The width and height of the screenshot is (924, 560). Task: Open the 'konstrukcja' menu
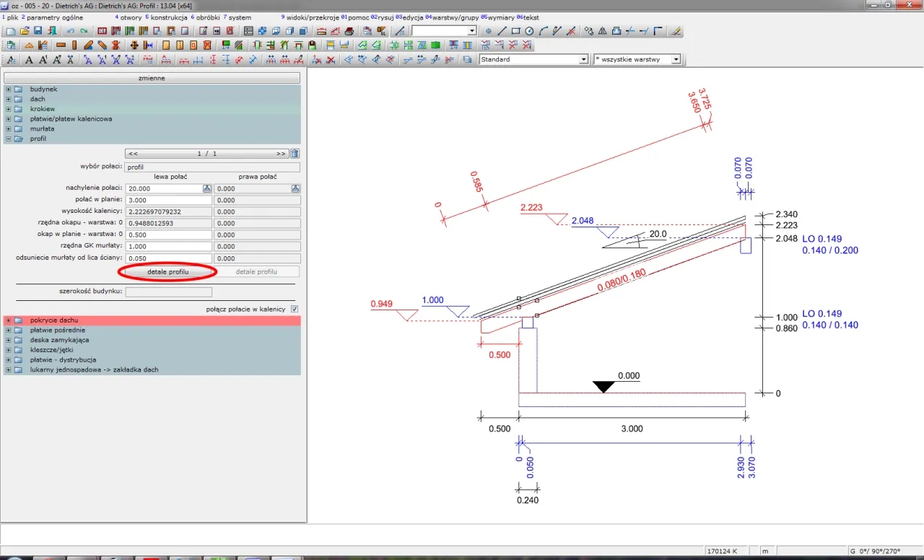coord(168,17)
